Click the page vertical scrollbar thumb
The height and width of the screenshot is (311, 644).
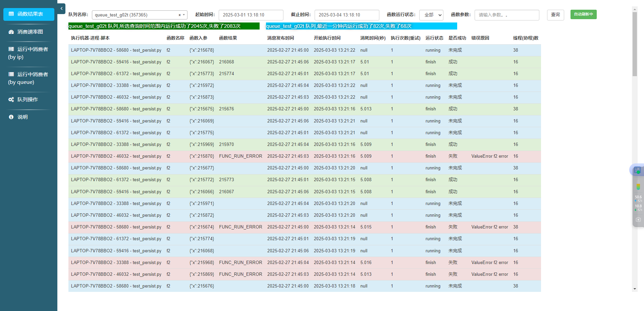click(x=635, y=44)
